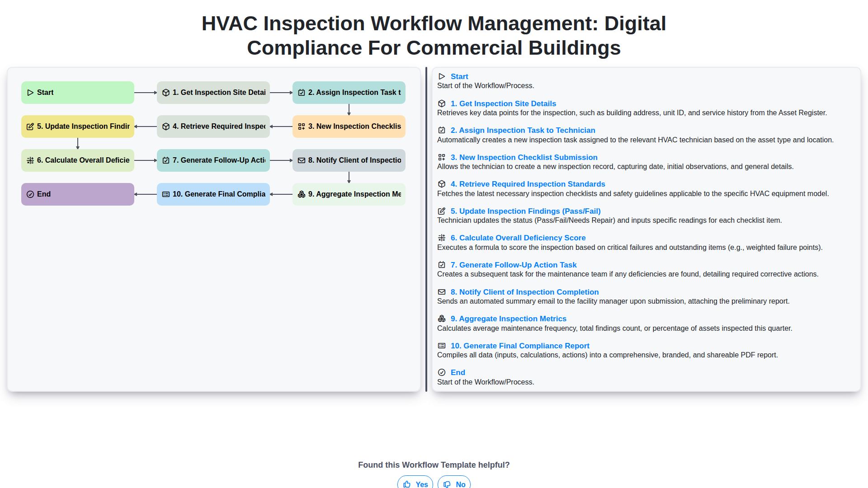Click the play icon beside Start in the step list

click(x=442, y=76)
